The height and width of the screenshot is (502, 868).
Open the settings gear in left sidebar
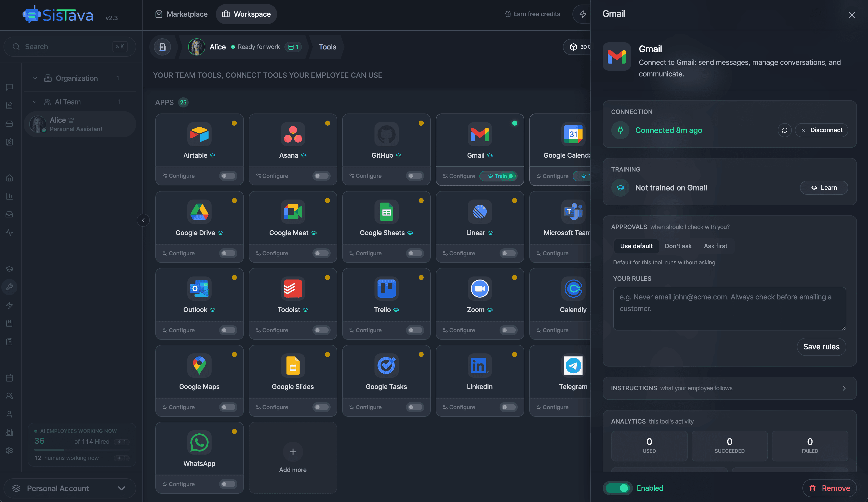pyautogui.click(x=9, y=450)
